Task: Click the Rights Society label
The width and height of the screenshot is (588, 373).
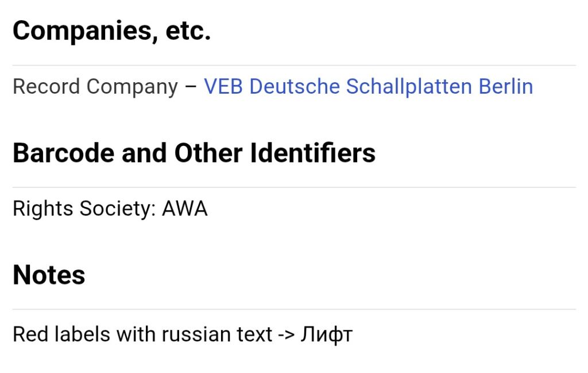Action: coord(84,209)
